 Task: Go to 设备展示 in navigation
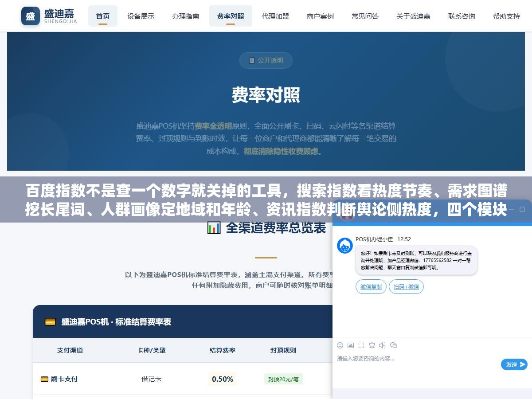click(141, 16)
